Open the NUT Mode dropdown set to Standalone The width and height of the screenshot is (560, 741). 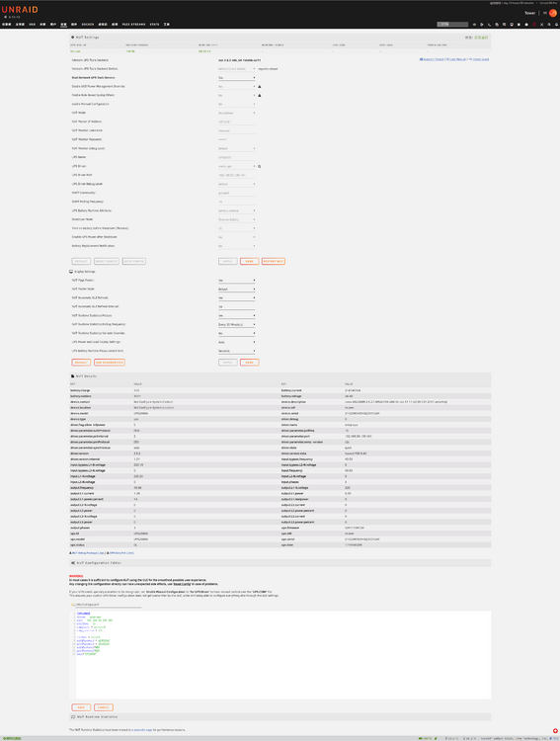[237, 113]
